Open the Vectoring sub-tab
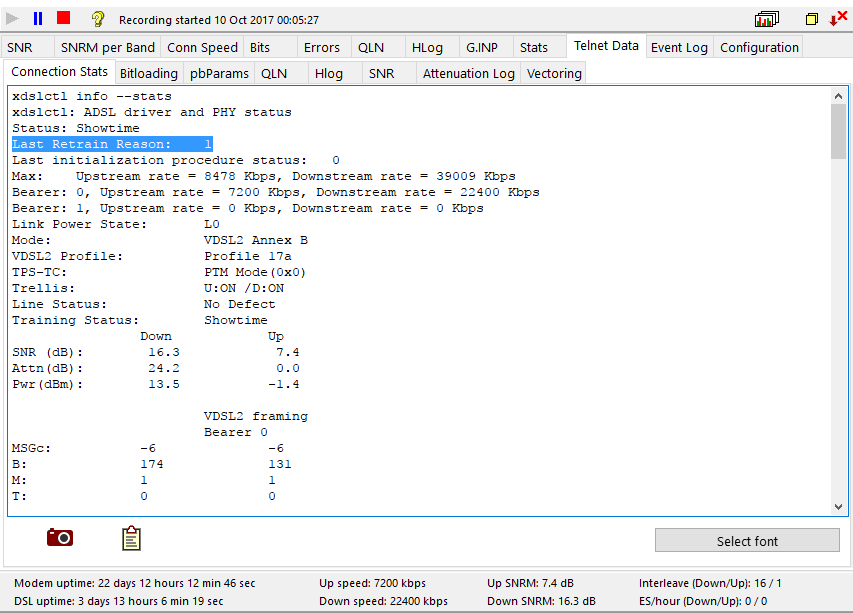Viewport: 853px width, 613px height. 554,73
